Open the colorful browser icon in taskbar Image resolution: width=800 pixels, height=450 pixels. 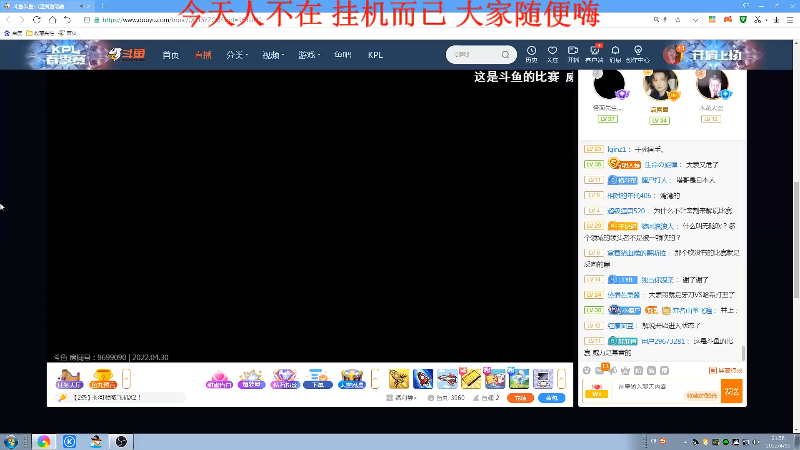pyautogui.click(x=44, y=441)
